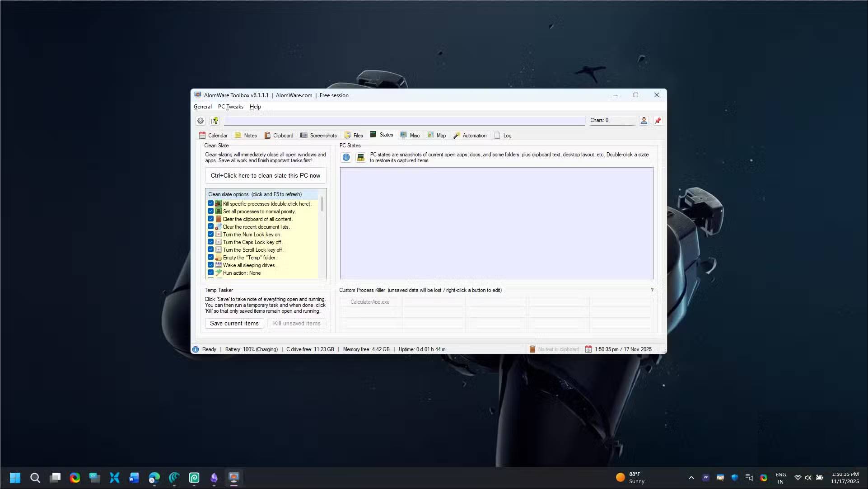Open the Help menu
This screenshot has width=868, height=489.
coord(255,107)
